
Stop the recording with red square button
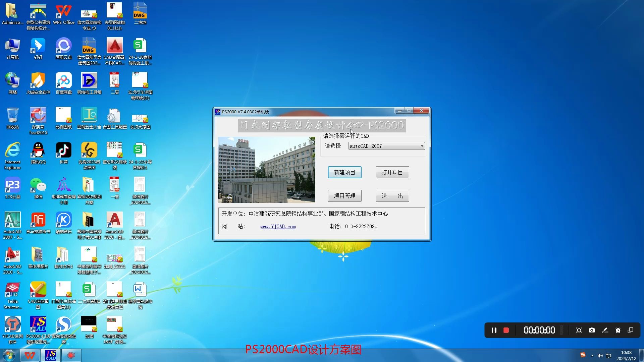(506, 330)
